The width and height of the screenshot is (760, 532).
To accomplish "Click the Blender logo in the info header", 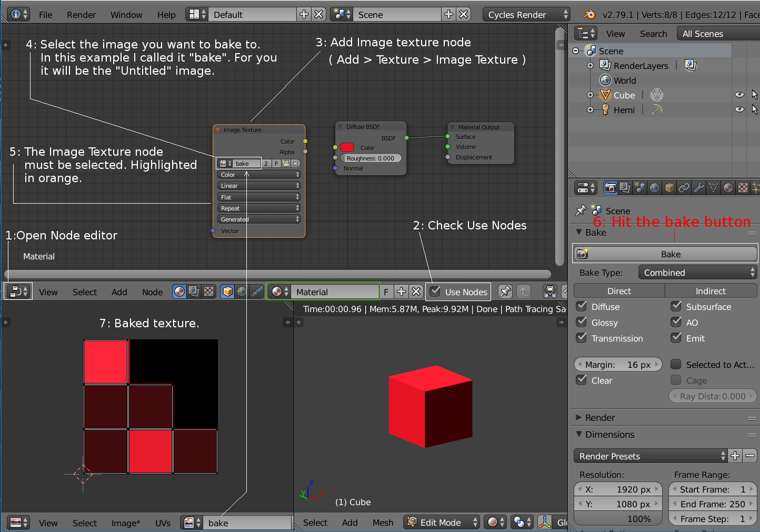I will tap(590, 14).
